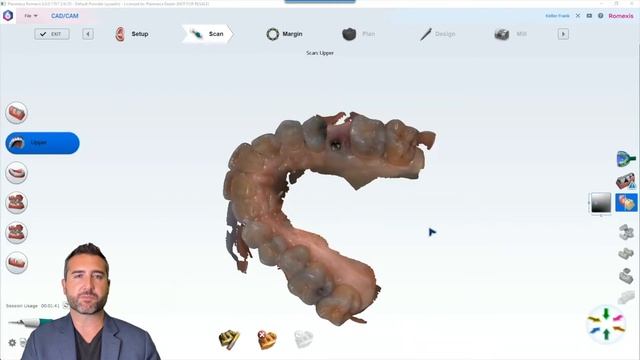The image size is (640, 360).
Task: Click the greyed-out model icon at bottom
Action: 304,339
